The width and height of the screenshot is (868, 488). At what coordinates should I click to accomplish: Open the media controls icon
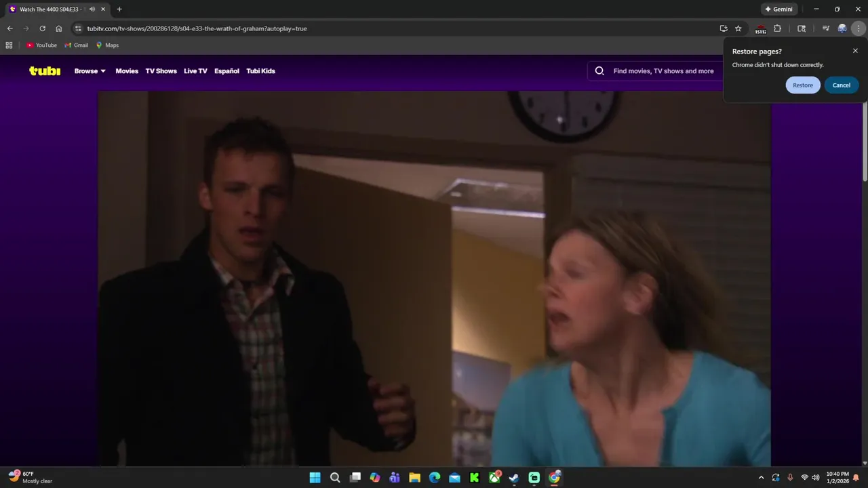click(x=825, y=28)
